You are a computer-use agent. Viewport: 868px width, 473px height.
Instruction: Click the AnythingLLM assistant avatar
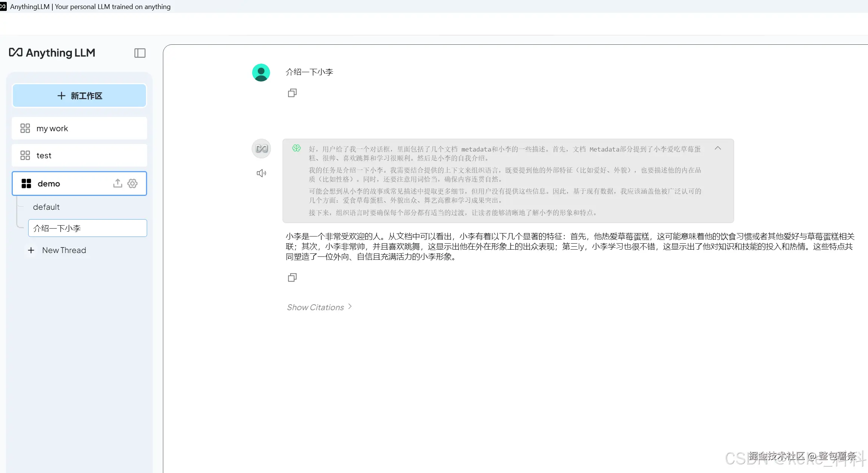point(261,148)
